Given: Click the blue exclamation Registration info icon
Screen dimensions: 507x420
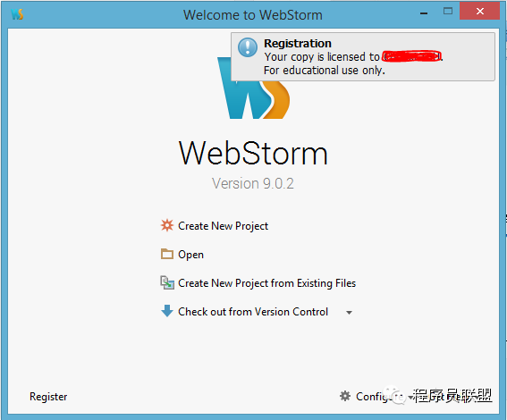Looking at the screenshot, I should point(248,47).
